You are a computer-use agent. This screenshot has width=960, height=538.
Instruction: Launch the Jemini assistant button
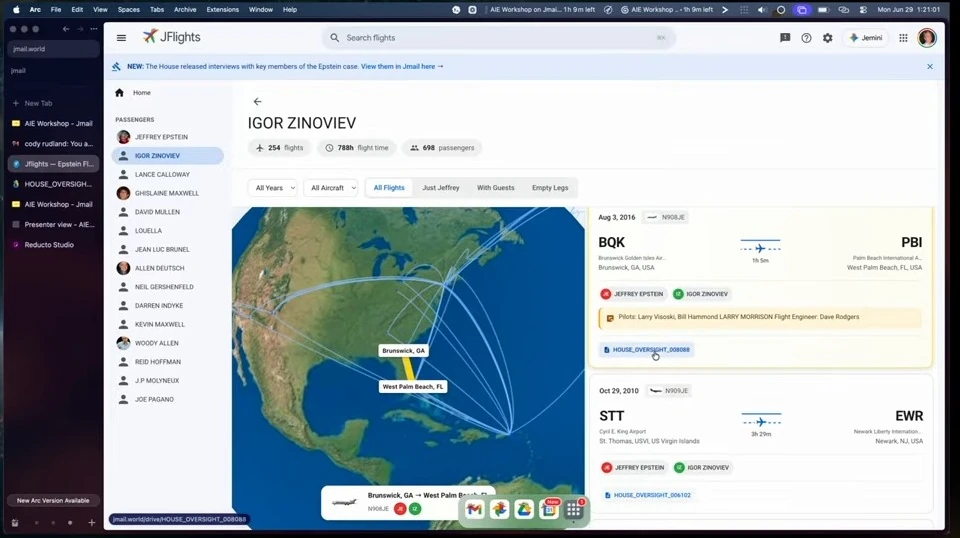point(866,38)
